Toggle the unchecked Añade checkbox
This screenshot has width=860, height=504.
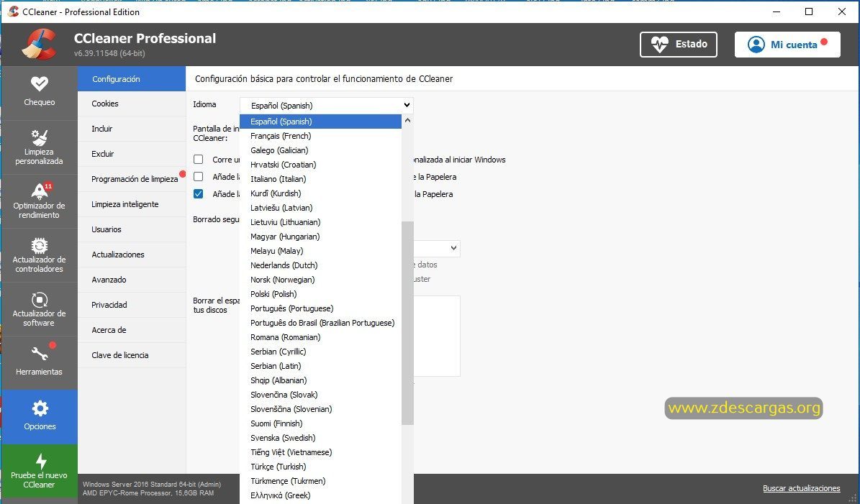pyautogui.click(x=199, y=176)
